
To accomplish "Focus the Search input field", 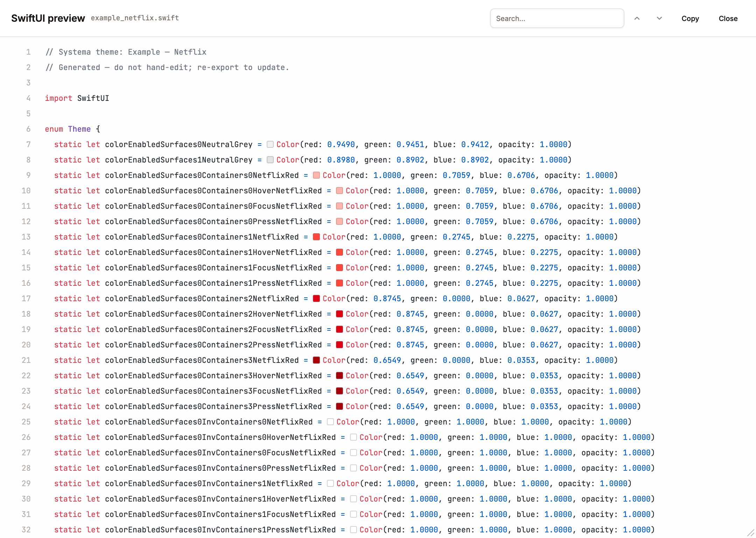I will coord(557,18).
